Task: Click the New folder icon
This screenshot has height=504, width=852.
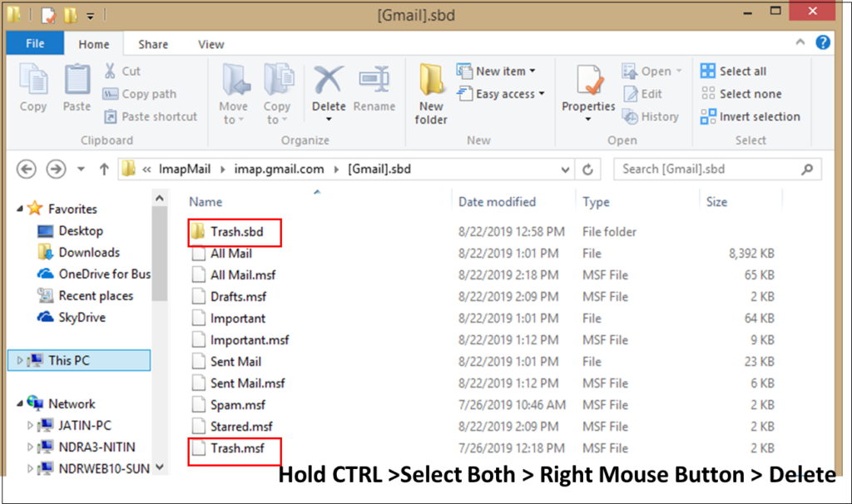Action: pyautogui.click(x=431, y=83)
